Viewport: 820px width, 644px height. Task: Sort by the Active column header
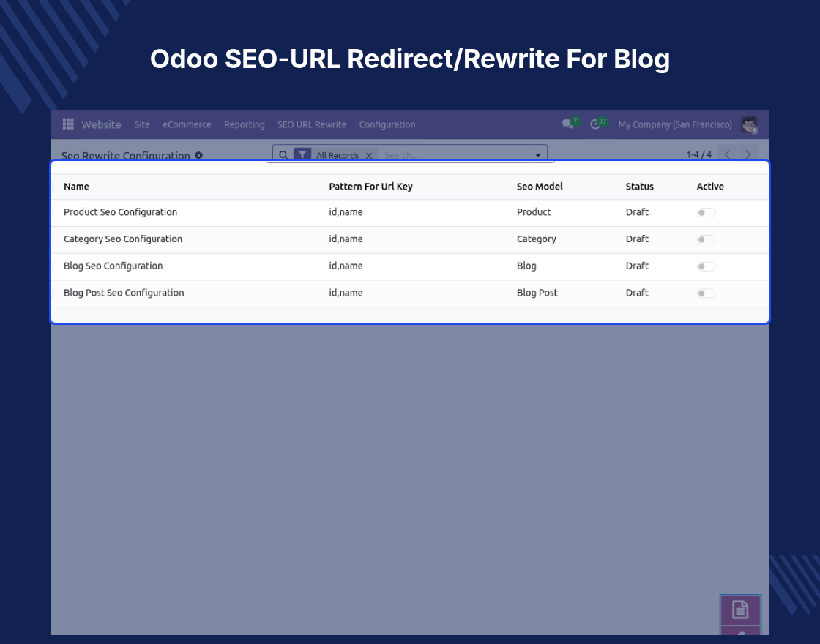coord(710,187)
